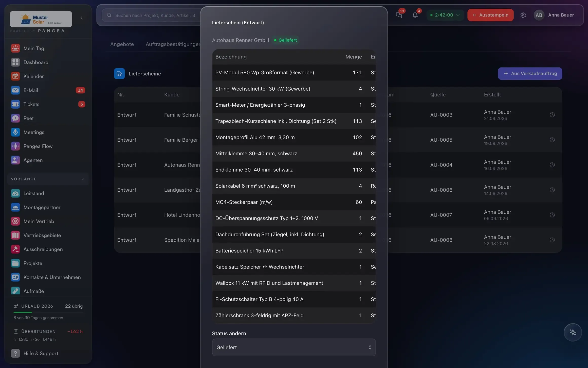Screen dimensions: 588x368
Task: Collapse the VORGÄNGE section
Action: click(48, 179)
